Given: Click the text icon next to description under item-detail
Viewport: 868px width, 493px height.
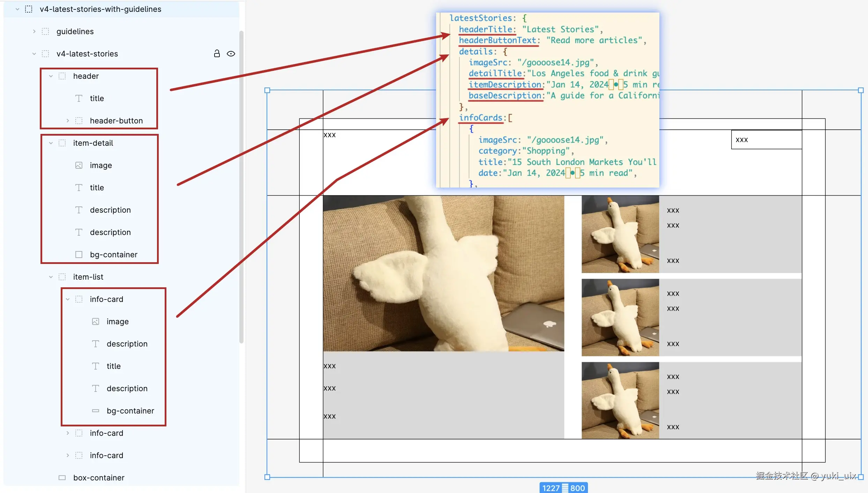Looking at the screenshot, I should 78,210.
